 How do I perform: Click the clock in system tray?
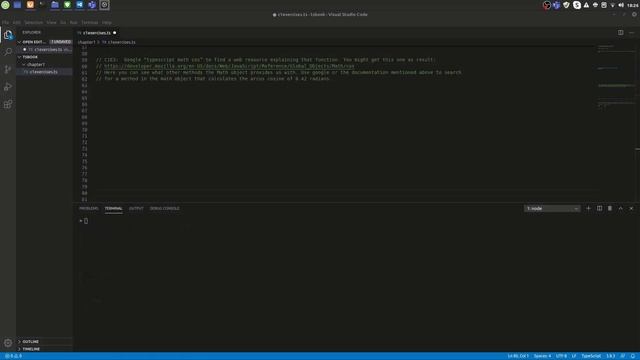[633, 5]
